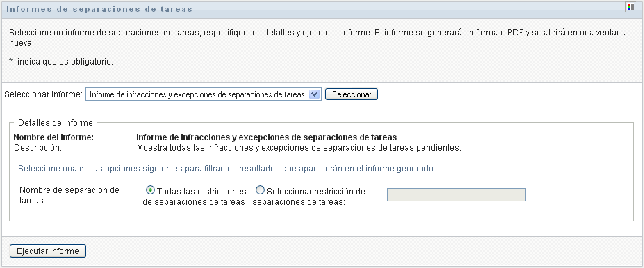Click the blue filter instruction text
The height and width of the screenshot is (268, 644).
click(x=226, y=169)
